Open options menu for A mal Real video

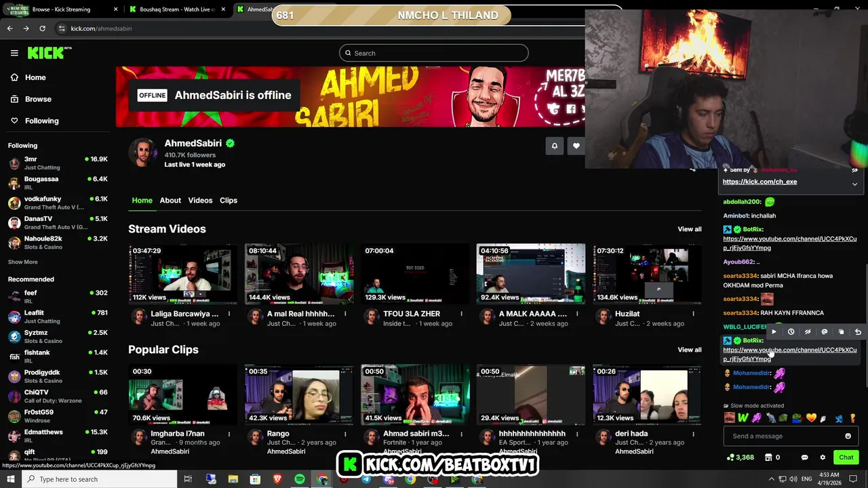point(345,314)
